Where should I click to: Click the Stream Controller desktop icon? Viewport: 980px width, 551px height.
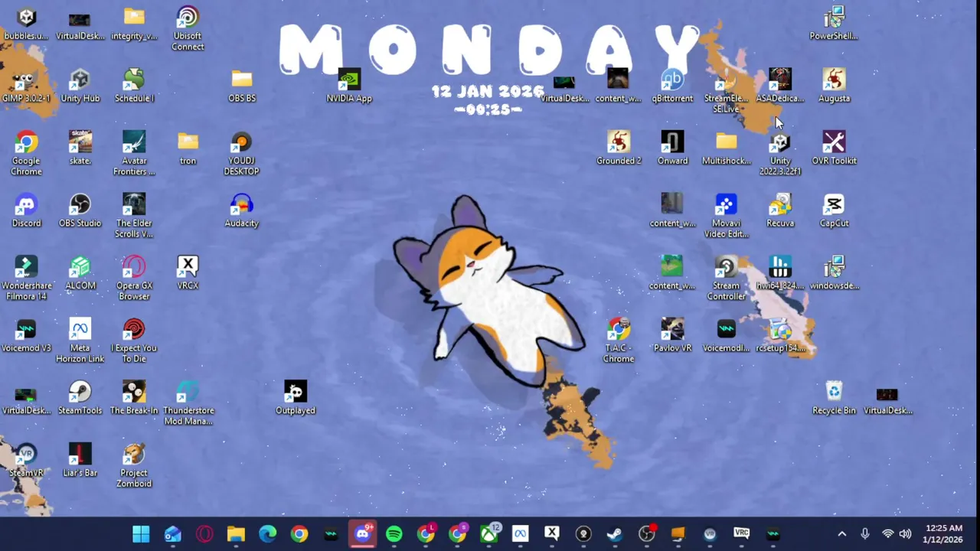click(x=726, y=279)
